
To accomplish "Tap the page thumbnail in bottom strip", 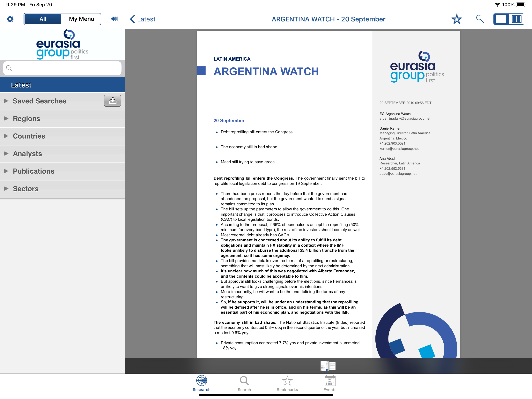I will pos(328,366).
